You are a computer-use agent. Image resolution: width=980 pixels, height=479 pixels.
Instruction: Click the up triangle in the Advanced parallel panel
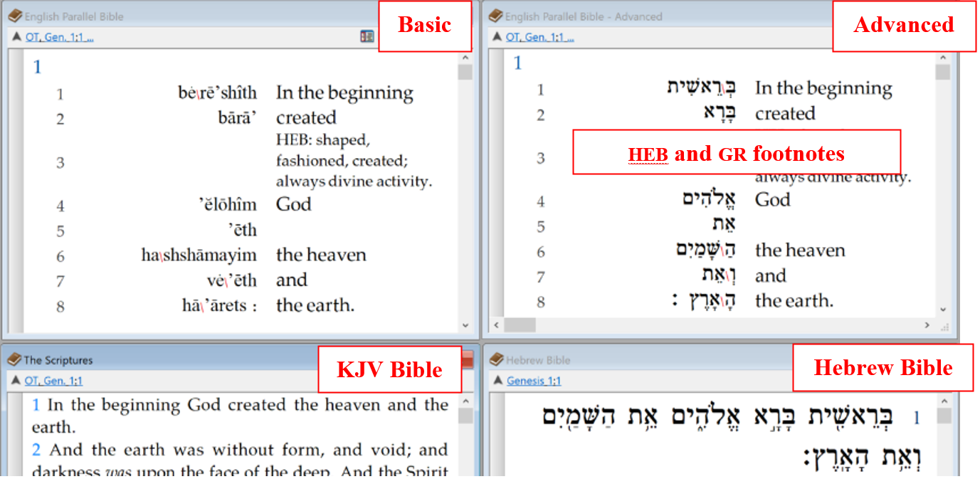496,37
